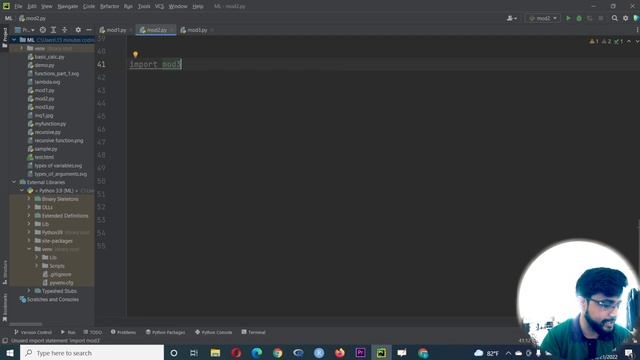Open Adobe Premiere Pro from taskbar
The image size is (640, 360).
pyautogui.click(x=360, y=353)
